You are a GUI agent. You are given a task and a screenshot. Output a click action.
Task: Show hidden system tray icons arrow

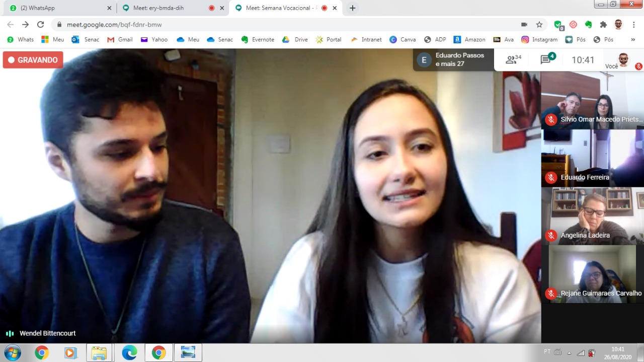570,352
